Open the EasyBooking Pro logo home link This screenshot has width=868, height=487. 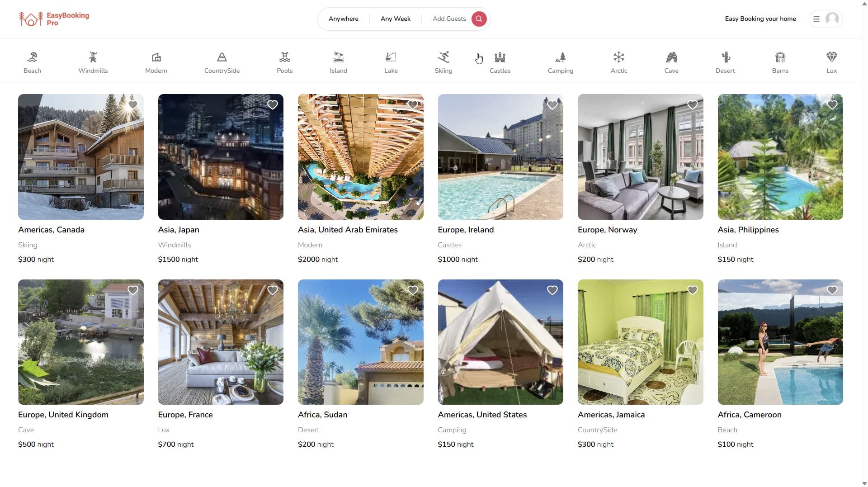click(x=54, y=19)
